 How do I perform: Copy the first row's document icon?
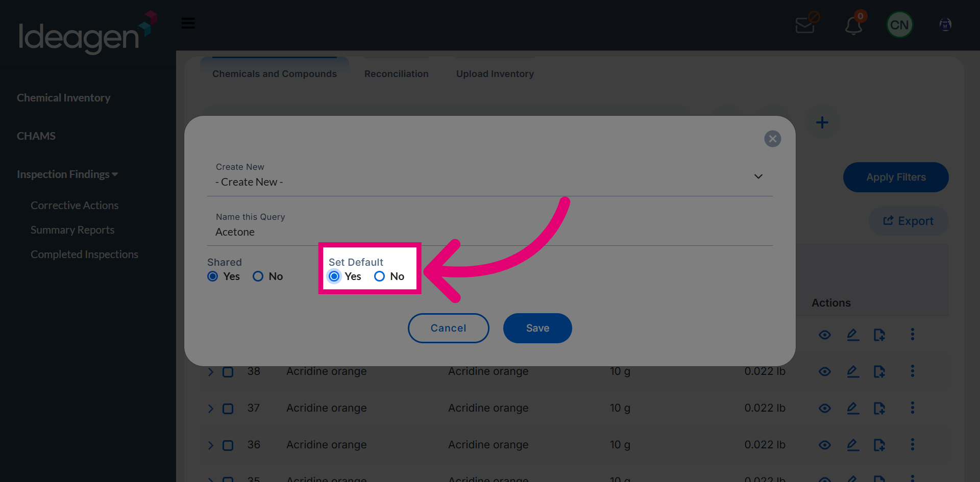[879, 335]
